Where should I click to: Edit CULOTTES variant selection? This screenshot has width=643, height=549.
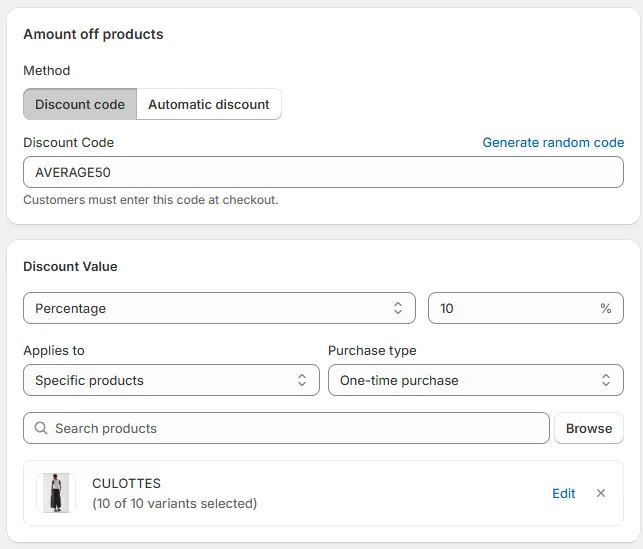tap(563, 493)
